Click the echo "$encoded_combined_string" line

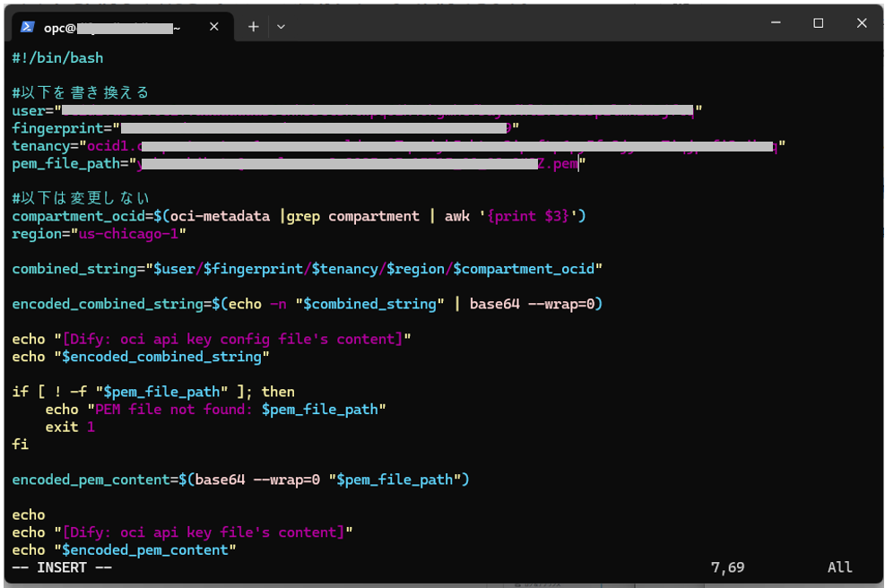pyautogui.click(x=141, y=357)
